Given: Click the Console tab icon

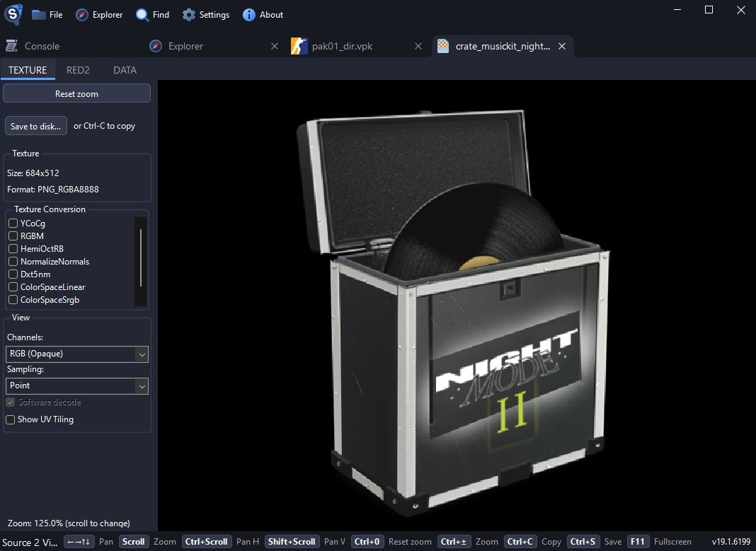Looking at the screenshot, I should (11, 46).
